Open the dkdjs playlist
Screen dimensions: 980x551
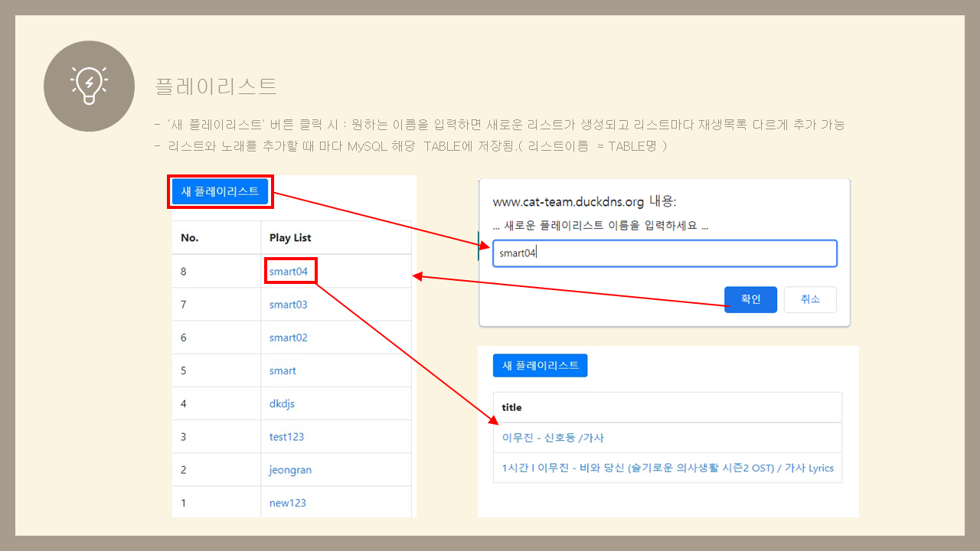[x=282, y=403]
